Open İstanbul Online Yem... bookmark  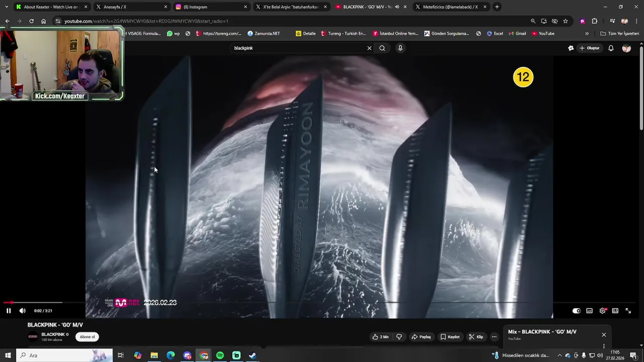(395, 34)
